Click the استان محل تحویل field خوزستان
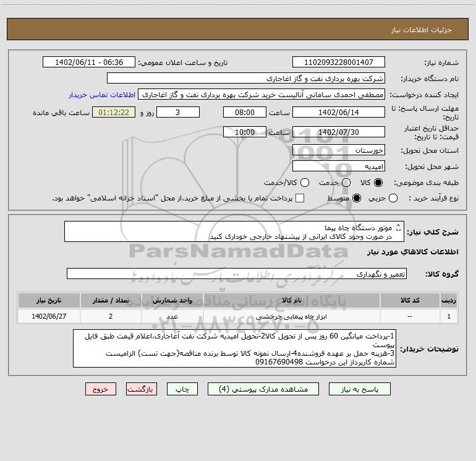Image resolution: width=476 pixels, height=461 pixels. (x=339, y=150)
